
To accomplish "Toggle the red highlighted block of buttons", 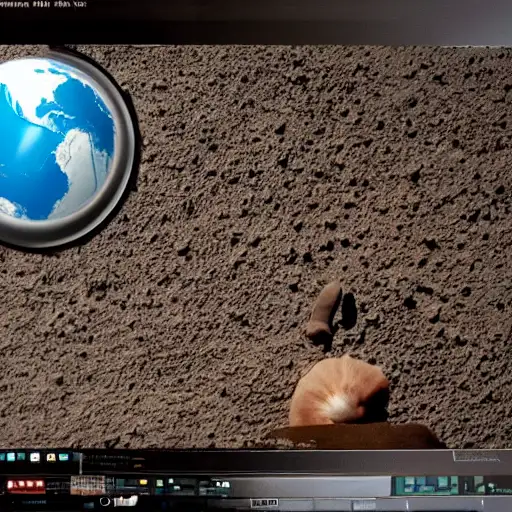I will 25,485.
